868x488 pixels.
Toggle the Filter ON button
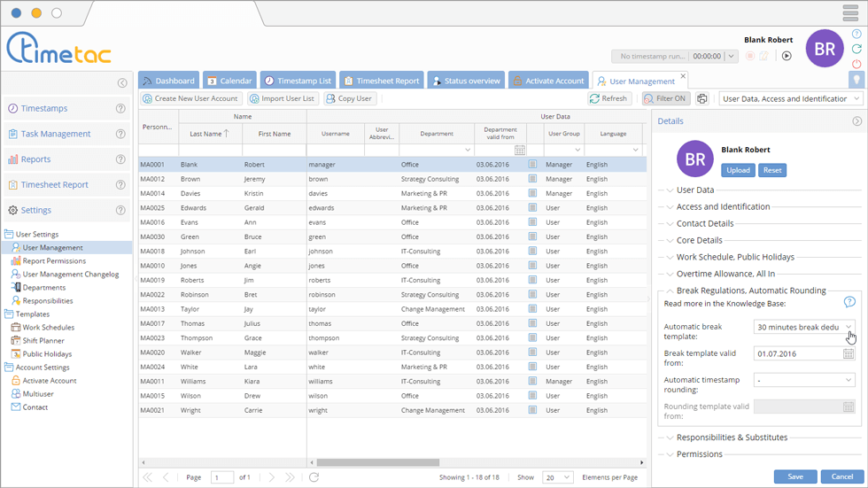click(x=666, y=99)
